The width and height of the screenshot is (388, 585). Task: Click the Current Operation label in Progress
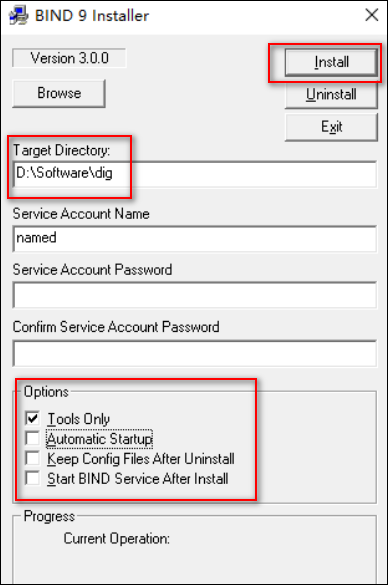coord(116,539)
